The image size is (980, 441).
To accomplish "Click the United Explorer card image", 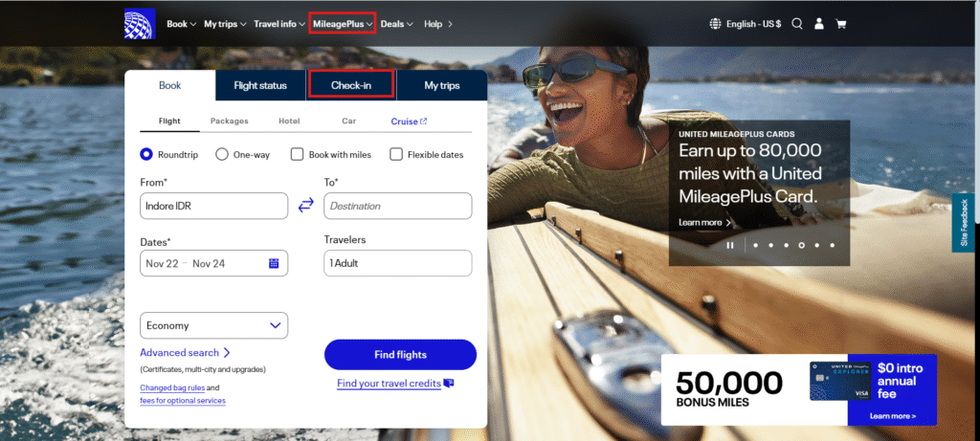I will pyautogui.click(x=840, y=381).
